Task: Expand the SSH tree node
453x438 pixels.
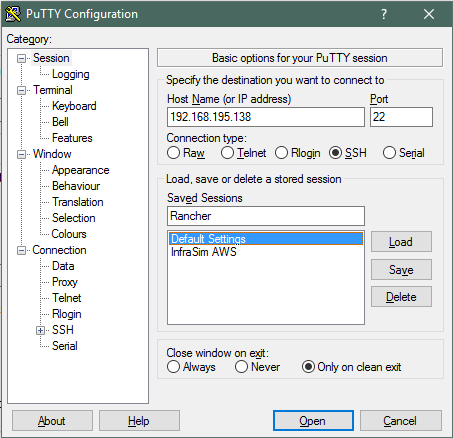Action: 41,330
